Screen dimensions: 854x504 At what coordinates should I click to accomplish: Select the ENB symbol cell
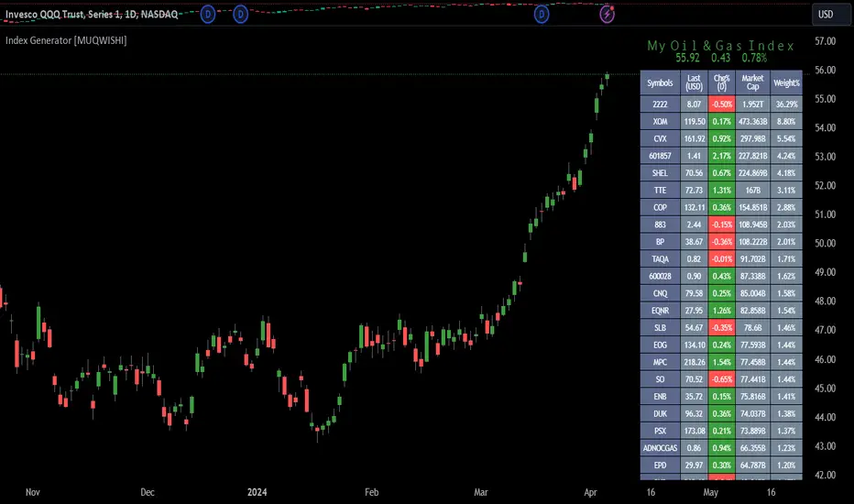660,396
